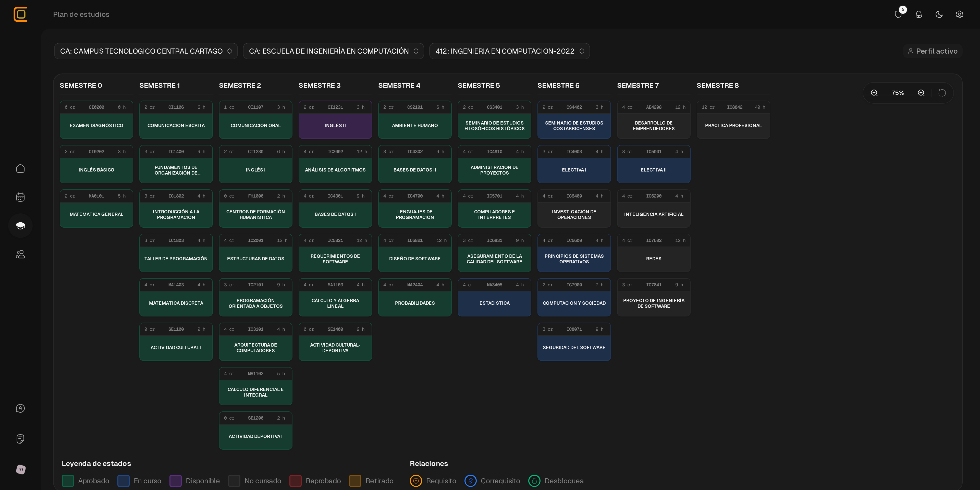
Task: Click the Correquisito relation icon
Action: (x=471, y=481)
